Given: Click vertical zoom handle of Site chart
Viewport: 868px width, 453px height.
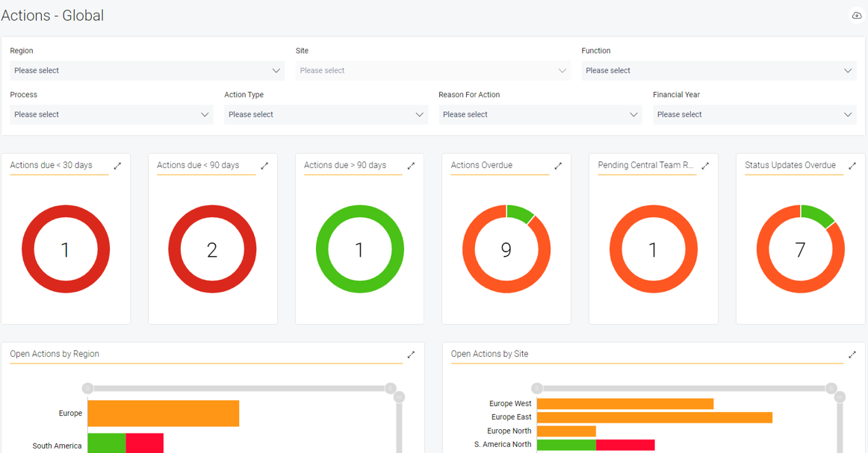Looking at the screenshot, I should pyautogui.click(x=840, y=397).
